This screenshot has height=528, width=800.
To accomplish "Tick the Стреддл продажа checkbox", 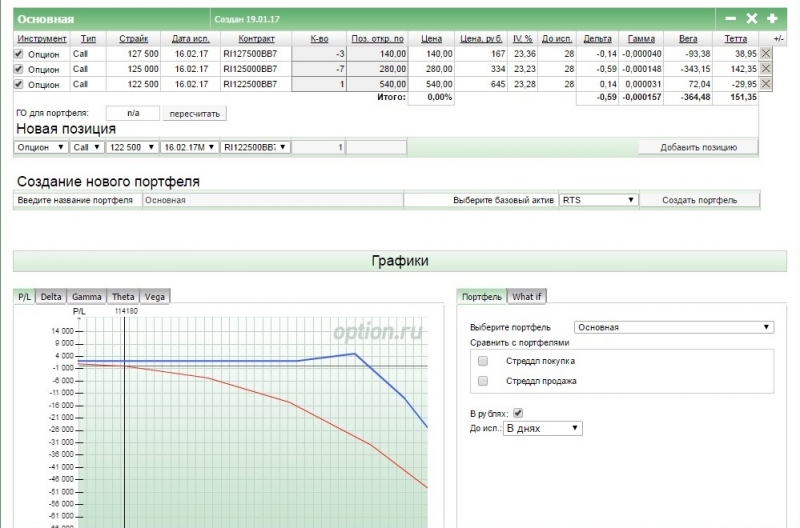I will point(483,381).
